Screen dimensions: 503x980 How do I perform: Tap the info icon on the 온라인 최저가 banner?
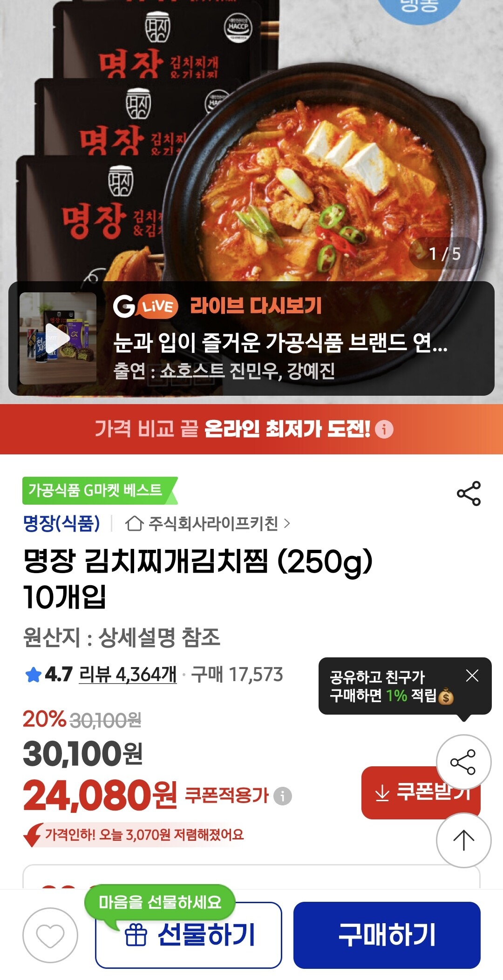click(x=384, y=429)
